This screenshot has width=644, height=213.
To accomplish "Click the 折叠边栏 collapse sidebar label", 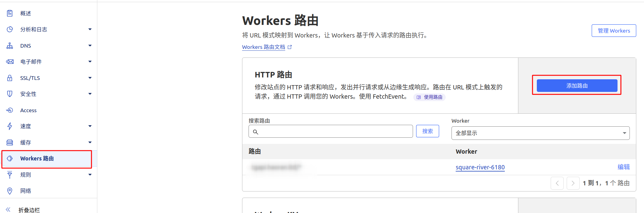I will click(x=29, y=210).
